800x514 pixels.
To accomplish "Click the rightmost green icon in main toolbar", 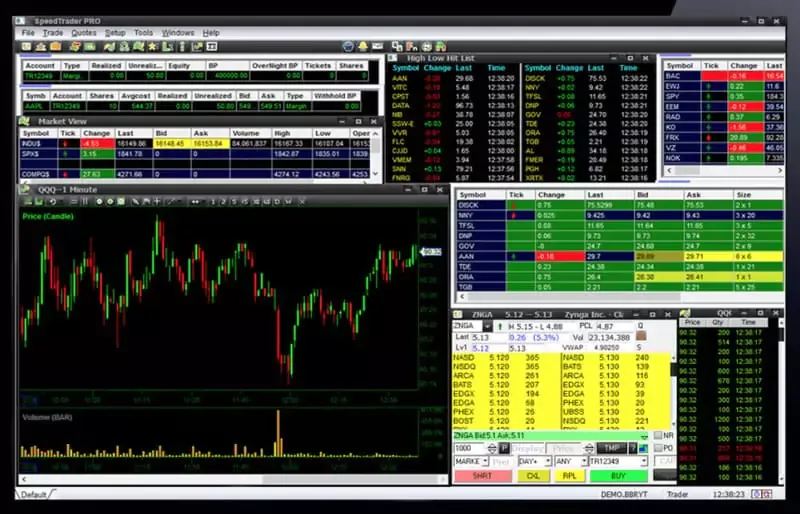I will click(x=441, y=47).
